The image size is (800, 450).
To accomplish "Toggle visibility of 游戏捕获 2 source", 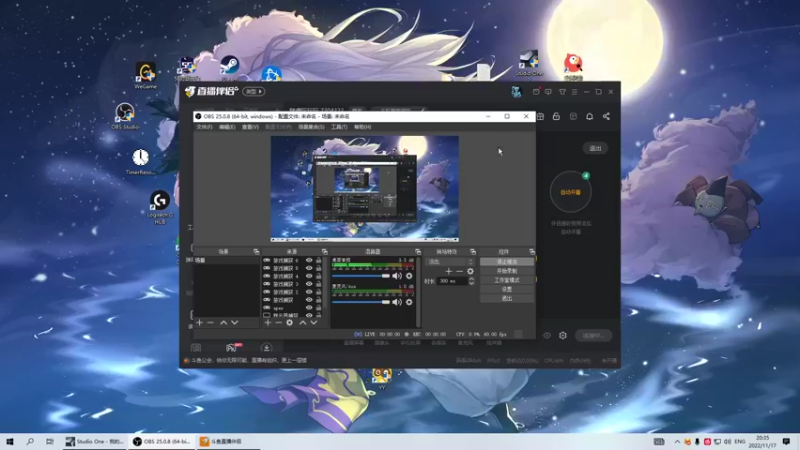I will pyautogui.click(x=309, y=292).
